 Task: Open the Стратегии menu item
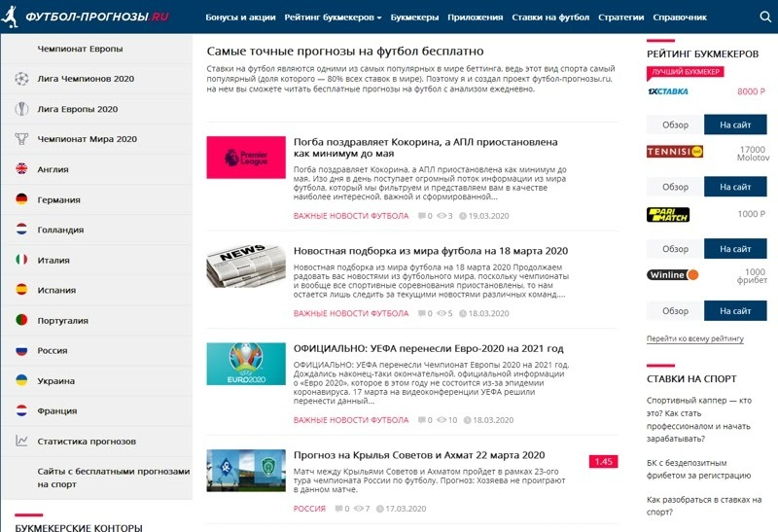tap(620, 18)
